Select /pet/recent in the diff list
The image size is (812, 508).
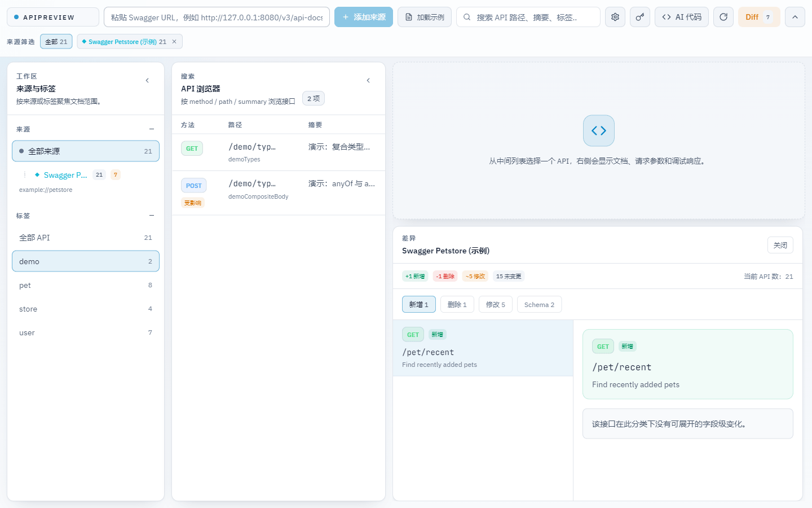point(483,348)
